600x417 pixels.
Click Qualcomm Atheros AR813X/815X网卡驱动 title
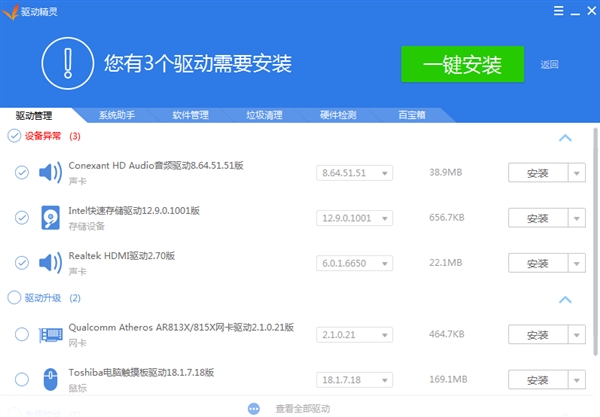click(x=181, y=327)
